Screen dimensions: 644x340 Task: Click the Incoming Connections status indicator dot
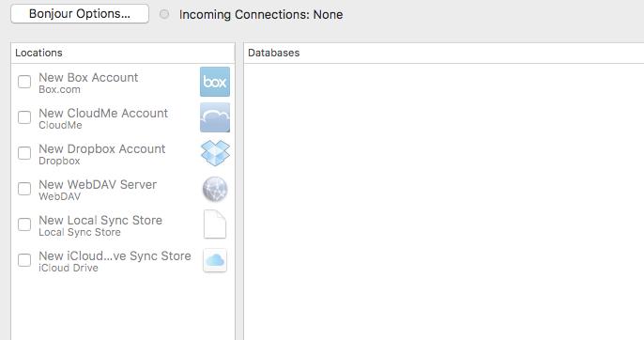[x=164, y=14]
